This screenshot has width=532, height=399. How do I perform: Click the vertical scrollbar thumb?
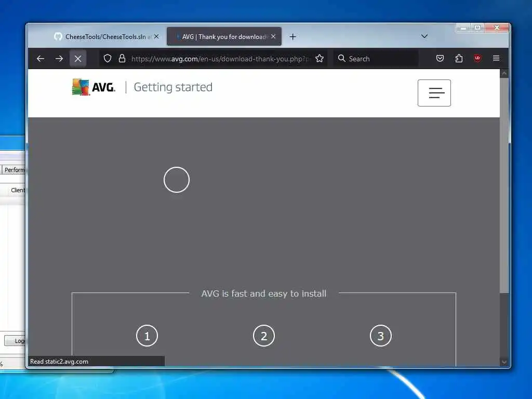pos(504,185)
